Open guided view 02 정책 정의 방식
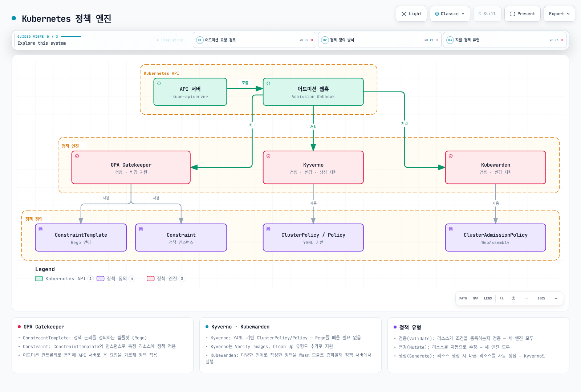Viewport: 581px width, 392px height. click(x=379, y=40)
